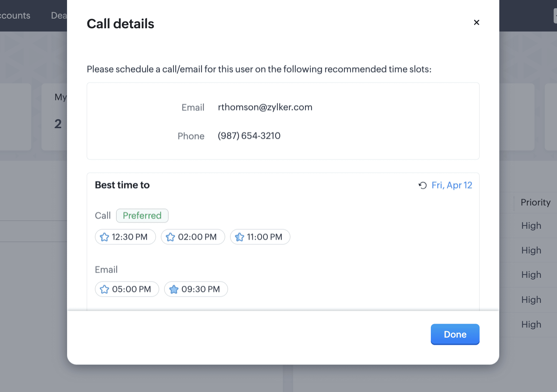Select the 12:30 PM call time slot

pos(129,237)
